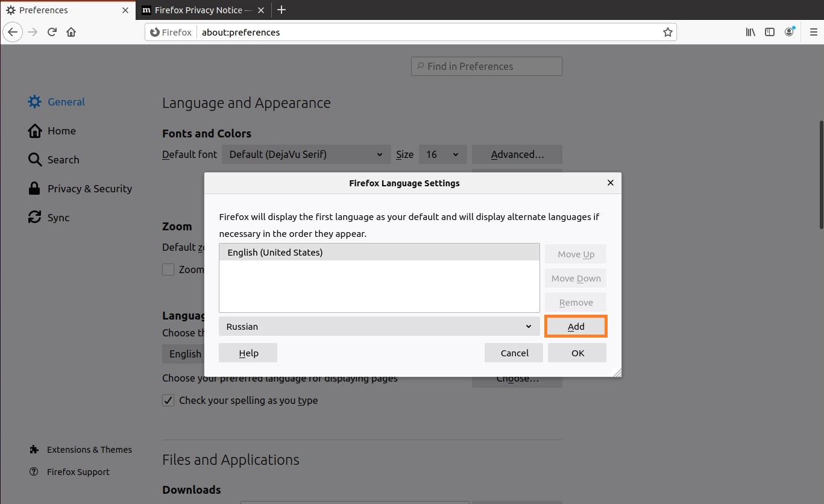Open a new tab with plus icon
This screenshot has width=824, height=504.
281,10
